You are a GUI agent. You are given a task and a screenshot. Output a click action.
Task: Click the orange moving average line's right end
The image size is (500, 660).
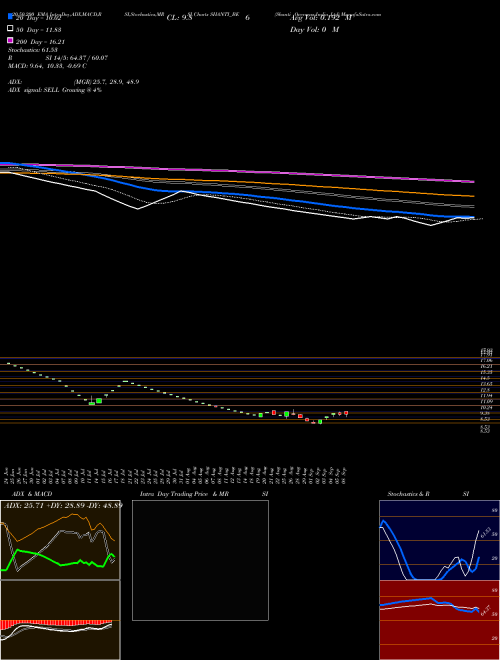472,196
